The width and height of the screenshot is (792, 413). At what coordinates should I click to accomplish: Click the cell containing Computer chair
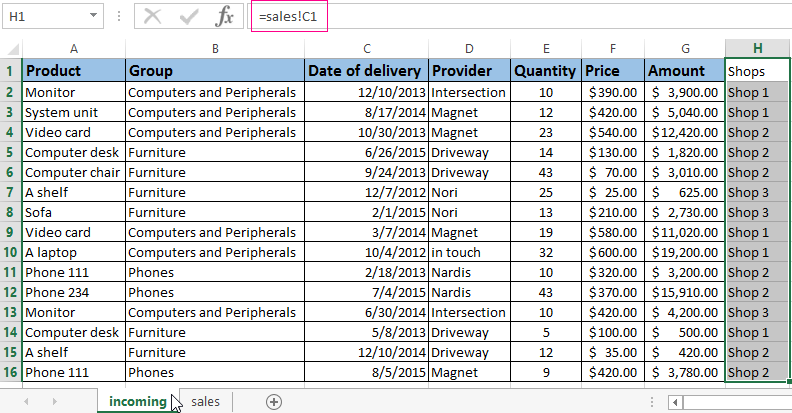tap(73, 172)
